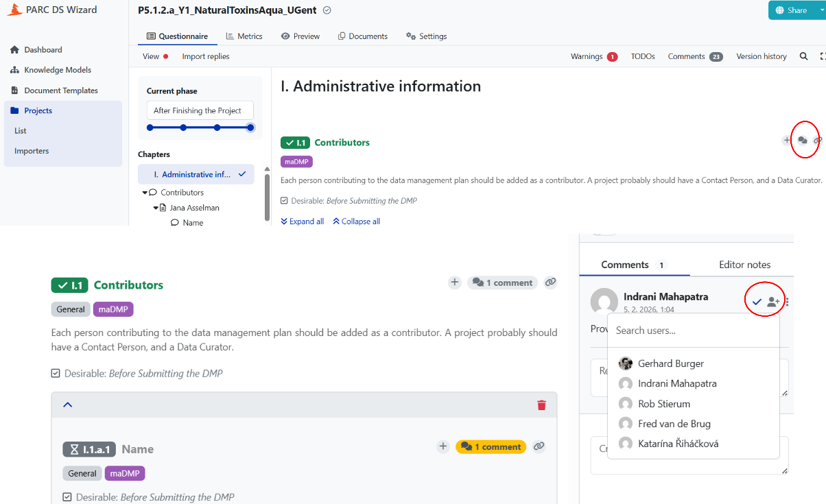Open the yellow 1 comment badge
The height and width of the screenshot is (504, 826).
[491, 446]
